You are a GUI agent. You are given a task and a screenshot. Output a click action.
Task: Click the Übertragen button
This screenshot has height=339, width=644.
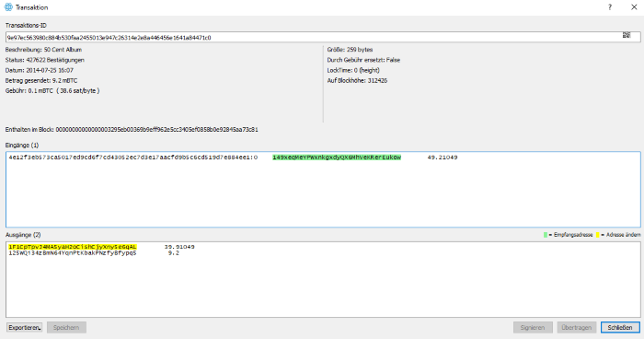[x=577, y=327]
